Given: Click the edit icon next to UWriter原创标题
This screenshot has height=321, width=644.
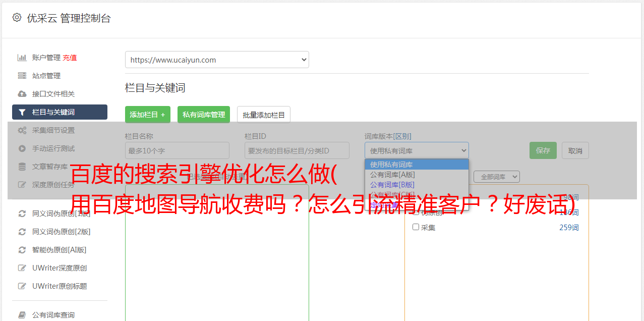Looking at the screenshot, I should click(x=22, y=286).
